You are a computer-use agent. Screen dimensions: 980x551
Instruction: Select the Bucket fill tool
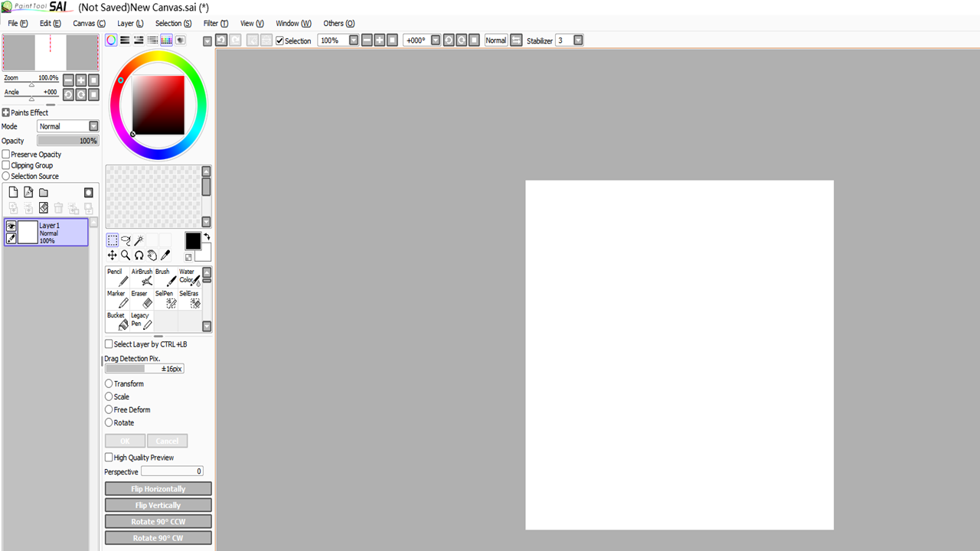(117, 320)
